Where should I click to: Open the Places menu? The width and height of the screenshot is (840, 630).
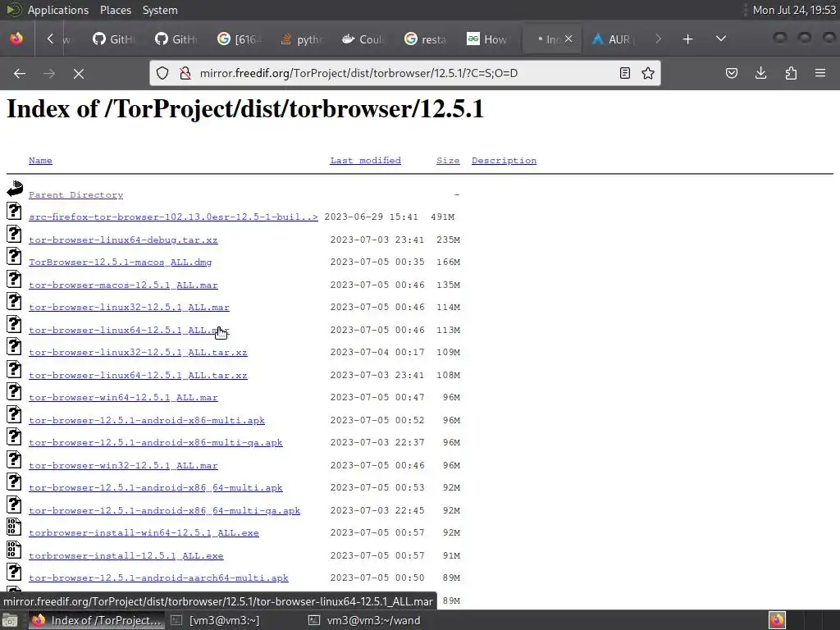click(115, 10)
